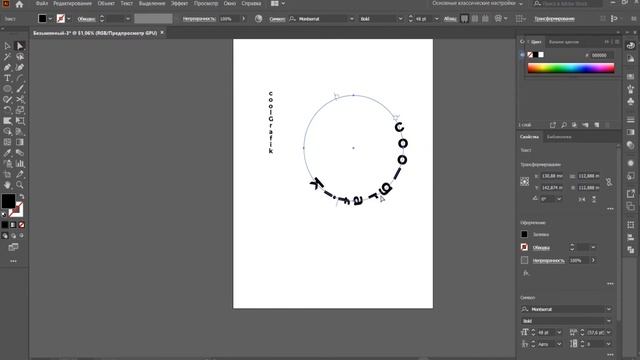This screenshot has height=360, width=640.
Task: Select the Rotate tool
Action: pos(7,110)
